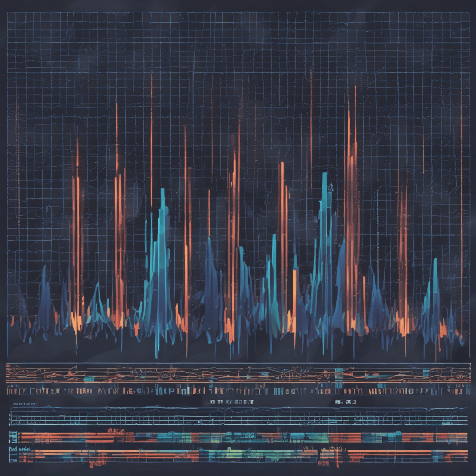The width and height of the screenshot is (476, 476).
Task: Click the garbled text ruler band below overview
Action: tap(238, 391)
